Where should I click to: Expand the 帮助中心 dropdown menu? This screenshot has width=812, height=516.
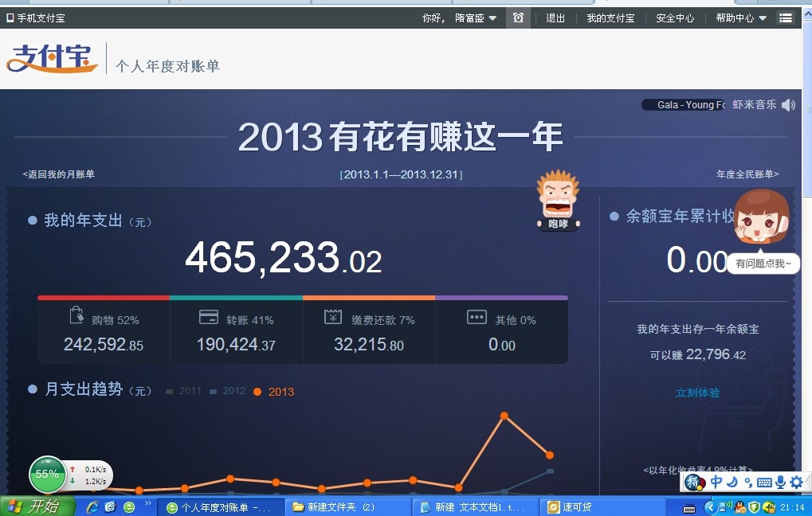point(740,18)
